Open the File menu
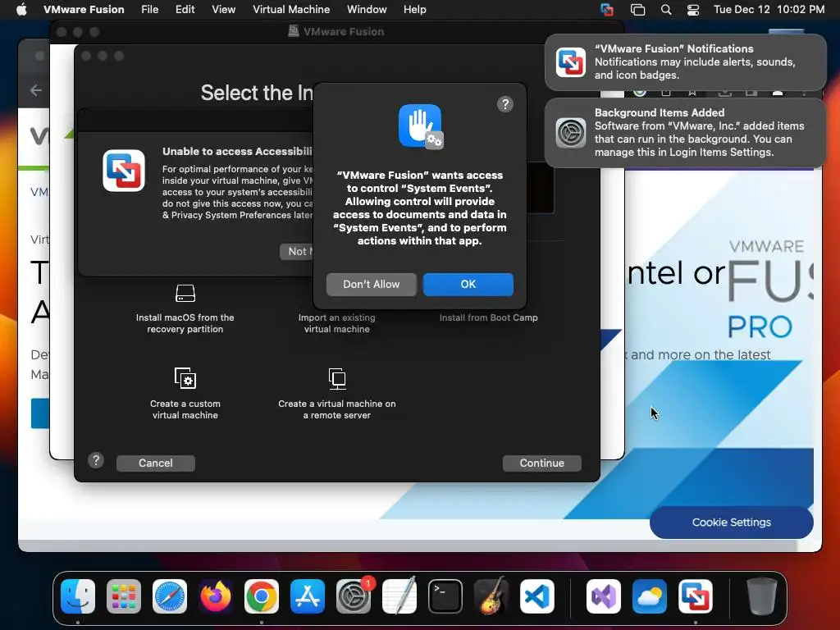This screenshot has width=840, height=630. pos(149,9)
